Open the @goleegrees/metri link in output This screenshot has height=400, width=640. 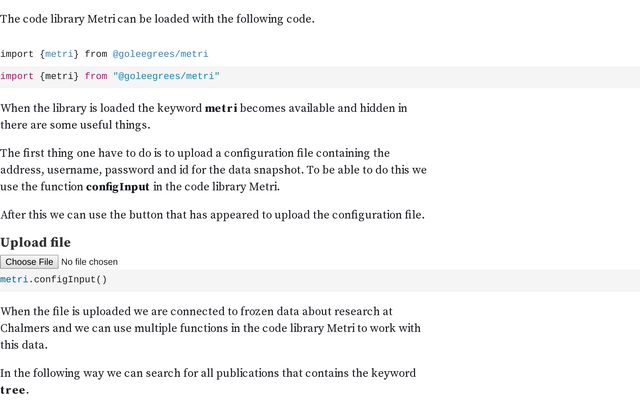pos(160,54)
